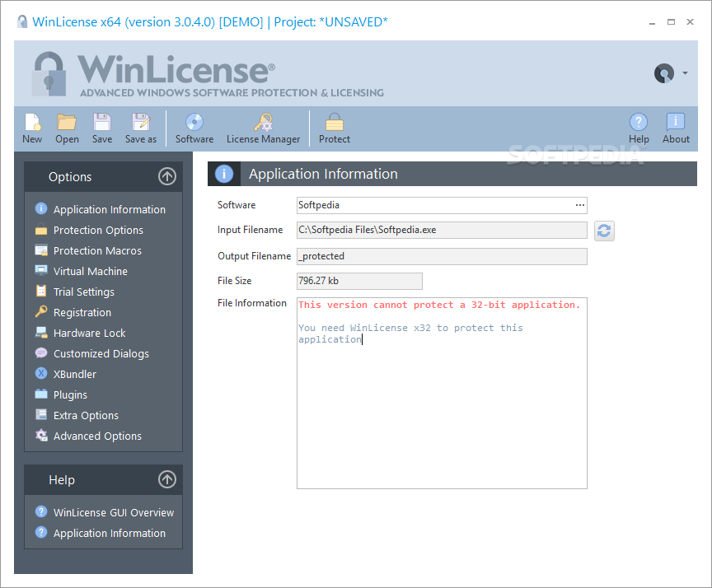The width and height of the screenshot is (712, 588).
Task: Show the About dialog
Action: 676,128
